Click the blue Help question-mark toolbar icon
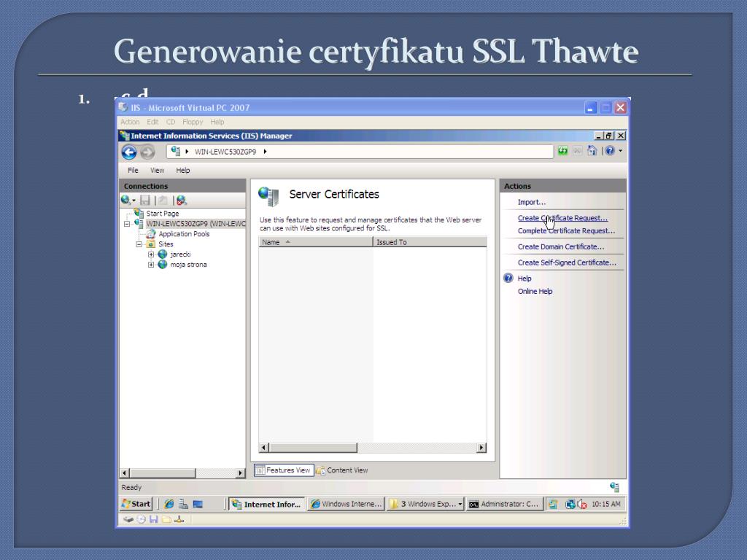The height and width of the screenshot is (560, 747). [x=609, y=151]
